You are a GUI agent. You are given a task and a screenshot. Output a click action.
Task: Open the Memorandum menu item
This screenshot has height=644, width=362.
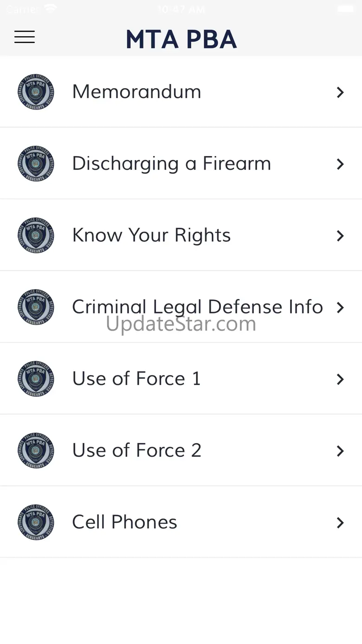click(x=136, y=91)
